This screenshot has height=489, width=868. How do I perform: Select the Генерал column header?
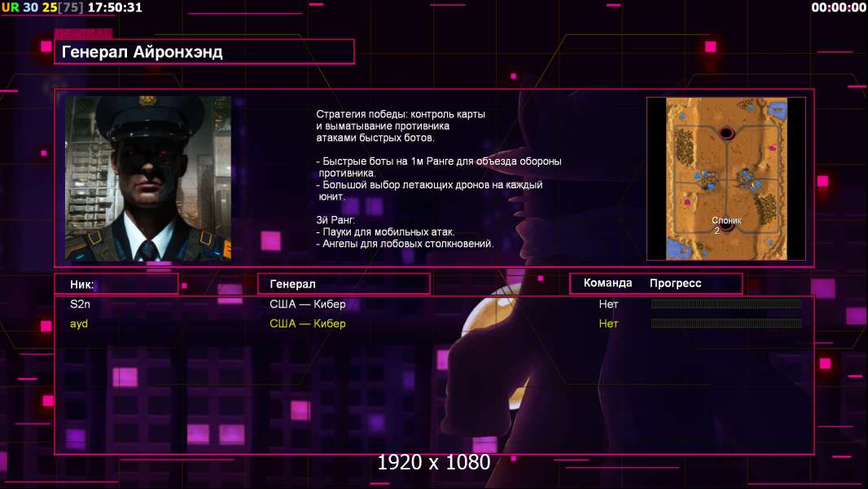point(344,284)
